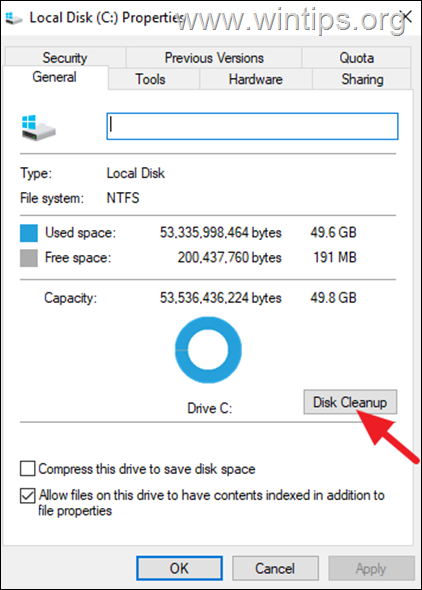Click the drive icon in the title bar
The height and width of the screenshot is (590, 422).
coord(14,18)
